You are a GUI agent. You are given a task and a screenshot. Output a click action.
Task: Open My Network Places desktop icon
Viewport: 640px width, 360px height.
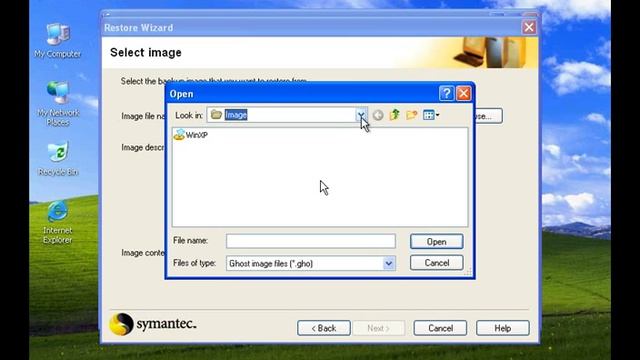tap(58, 104)
